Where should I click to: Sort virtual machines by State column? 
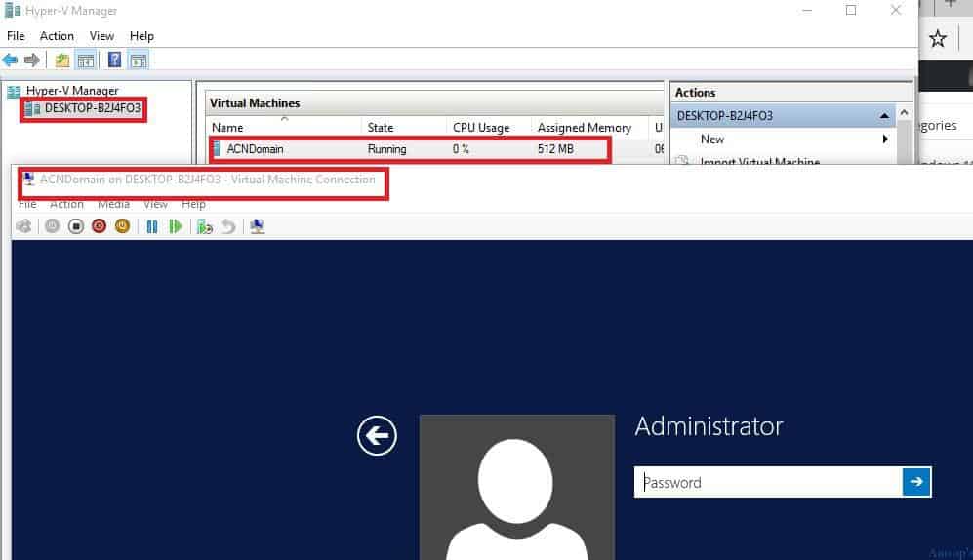coord(381,127)
